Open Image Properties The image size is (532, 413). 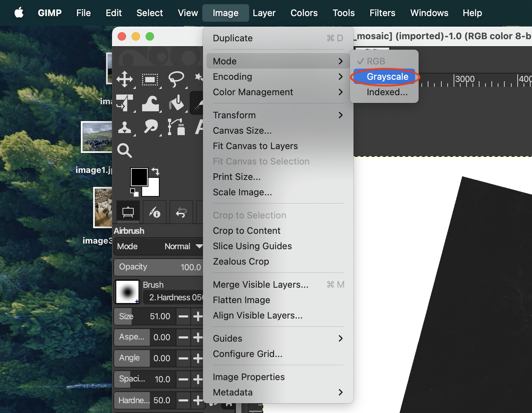[278, 377]
